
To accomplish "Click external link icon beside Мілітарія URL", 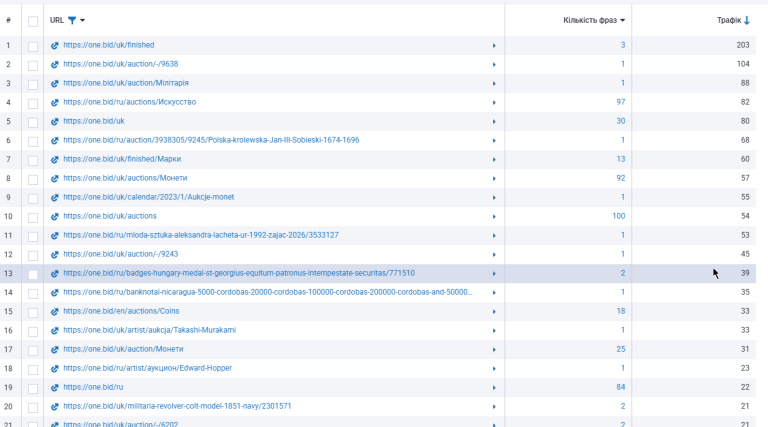I will click(54, 84).
